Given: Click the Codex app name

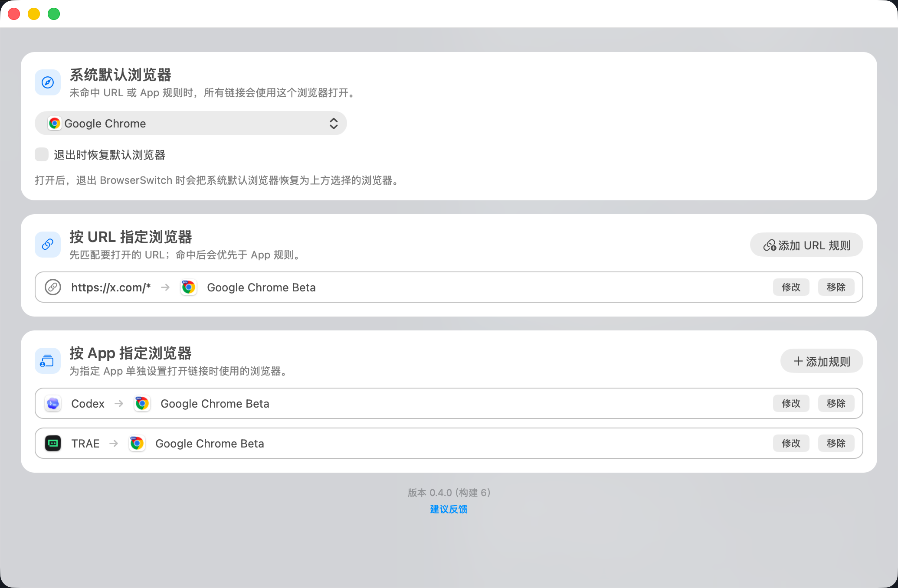Looking at the screenshot, I should 88,404.
